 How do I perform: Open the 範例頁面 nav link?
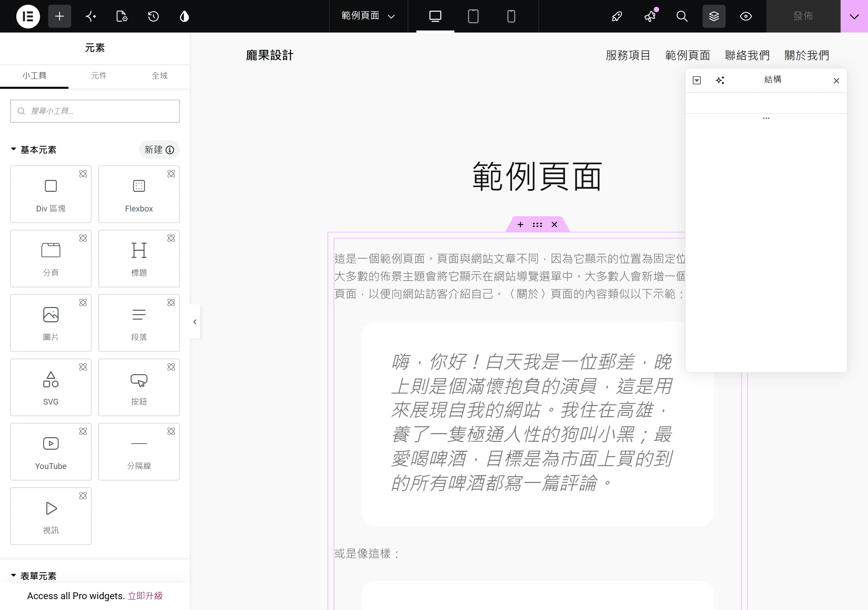coord(687,56)
